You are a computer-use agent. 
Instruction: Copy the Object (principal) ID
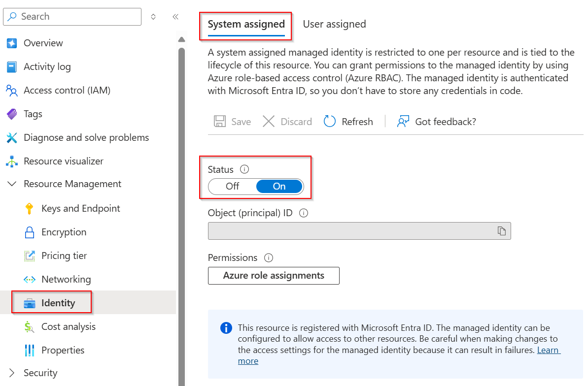501,231
